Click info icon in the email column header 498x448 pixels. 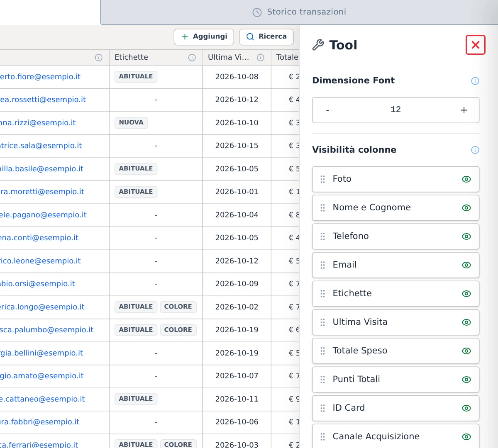[99, 58]
